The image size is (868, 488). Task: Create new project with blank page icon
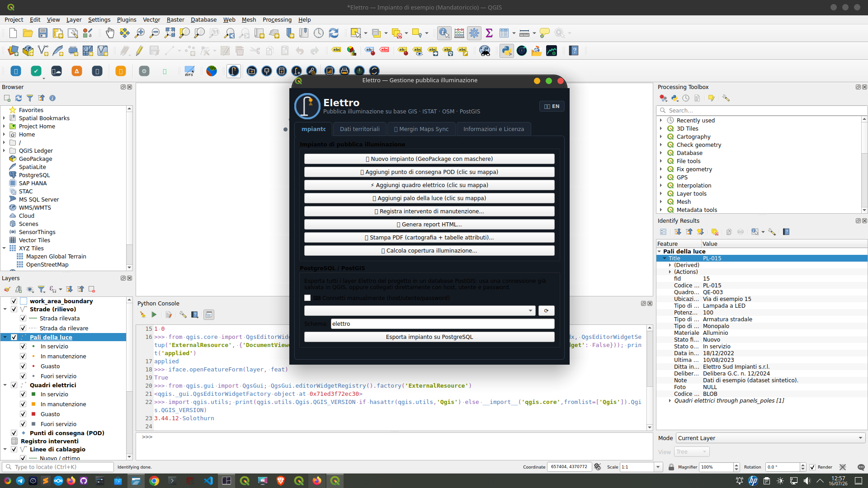13,33
